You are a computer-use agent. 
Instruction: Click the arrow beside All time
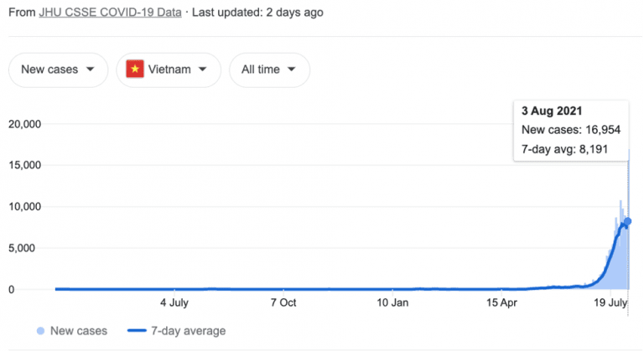point(291,70)
